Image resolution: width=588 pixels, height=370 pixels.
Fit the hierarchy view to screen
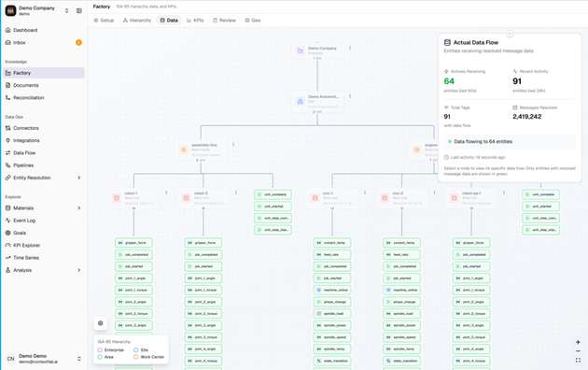pyautogui.click(x=578, y=360)
